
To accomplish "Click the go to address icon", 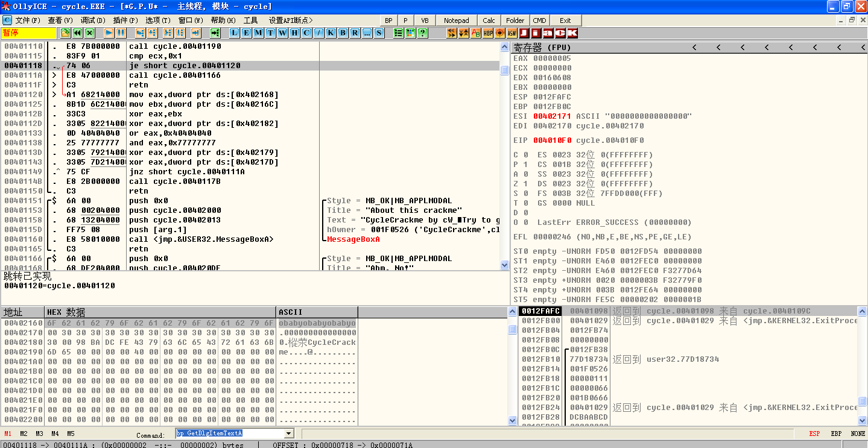I will (x=215, y=33).
